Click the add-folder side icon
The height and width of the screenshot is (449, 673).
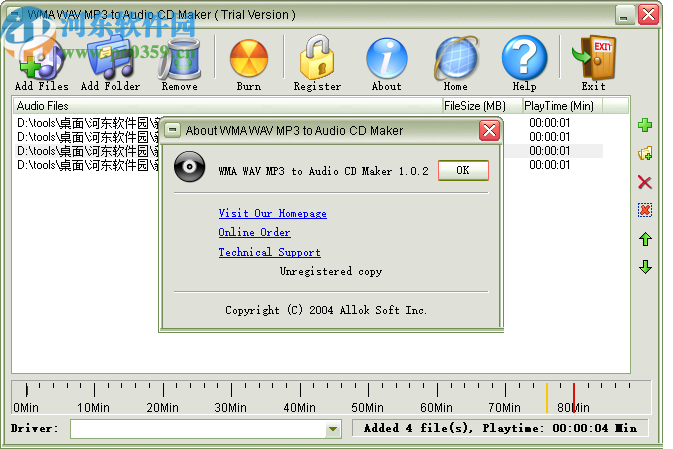point(645,153)
